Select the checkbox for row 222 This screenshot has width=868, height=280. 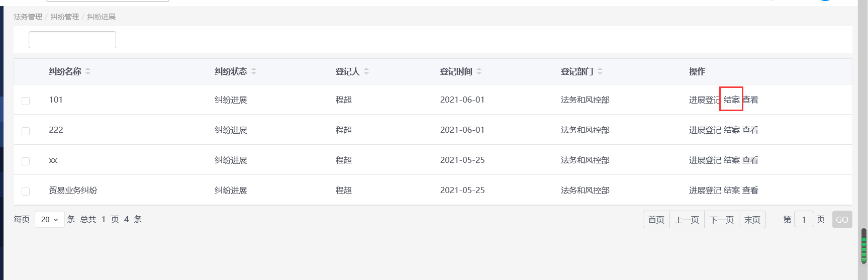tap(26, 131)
